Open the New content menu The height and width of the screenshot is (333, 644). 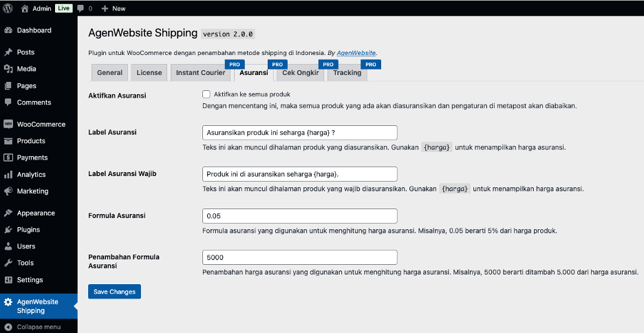[x=114, y=8]
